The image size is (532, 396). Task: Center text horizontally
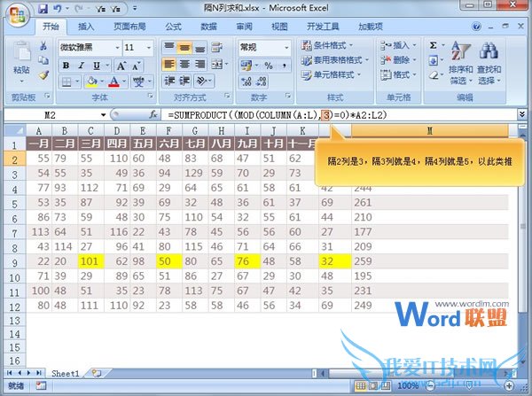pyautogui.click(x=184, y=64)
